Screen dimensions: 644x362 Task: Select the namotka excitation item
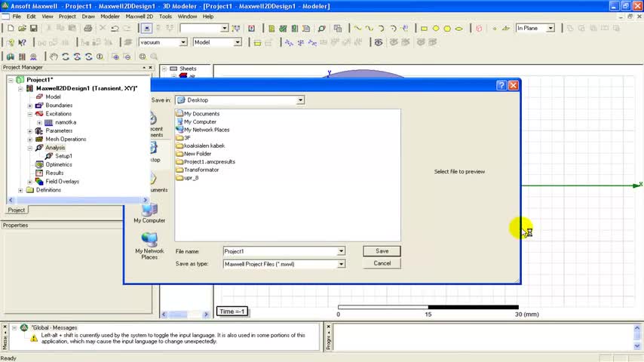click(x=66, y=122)
